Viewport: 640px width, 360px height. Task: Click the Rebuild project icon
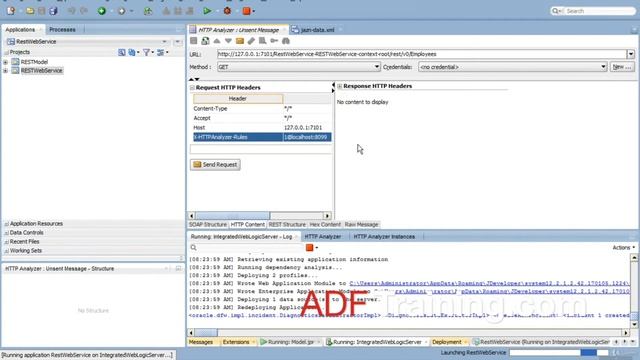pos(148,11)
